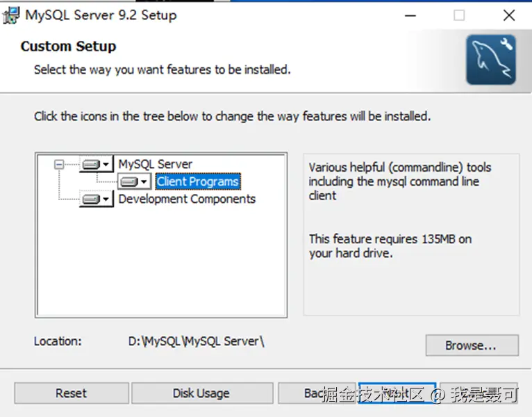Open the MySQL Server install-option dropdown arrow
The image size is (532, 417).
[106, 165]
